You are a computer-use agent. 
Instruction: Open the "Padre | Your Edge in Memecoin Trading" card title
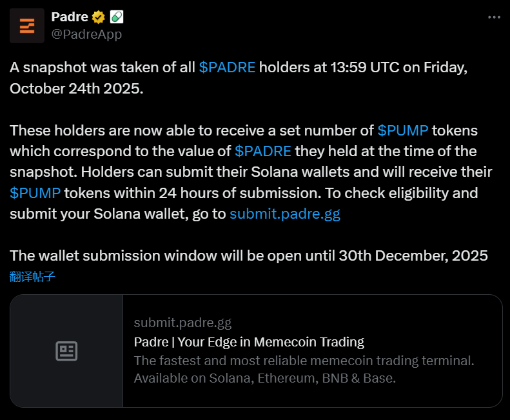pos(249,341)
